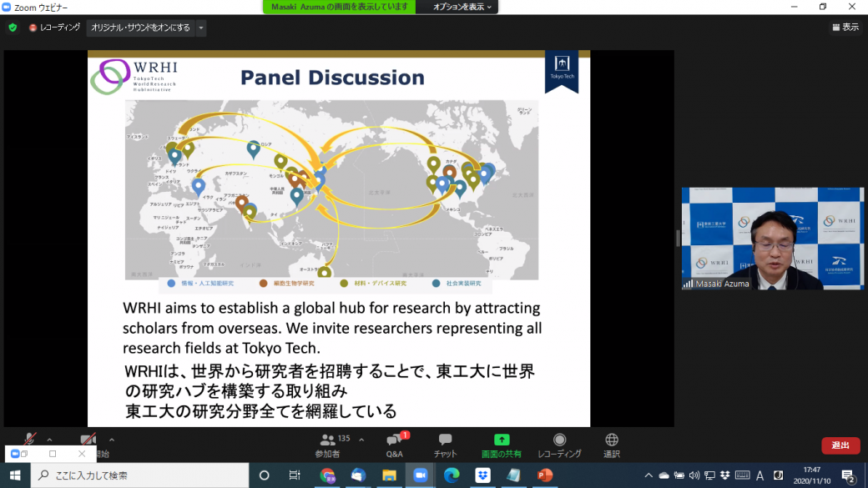Select Masaki Azuma's video thumbnail

773,239
